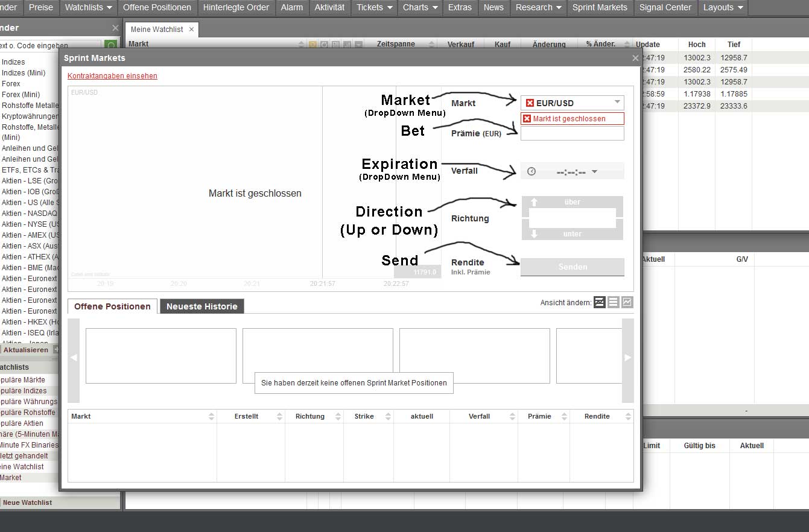Select the unter direction option
Viewport: 809px width, 532px height.
572,234
